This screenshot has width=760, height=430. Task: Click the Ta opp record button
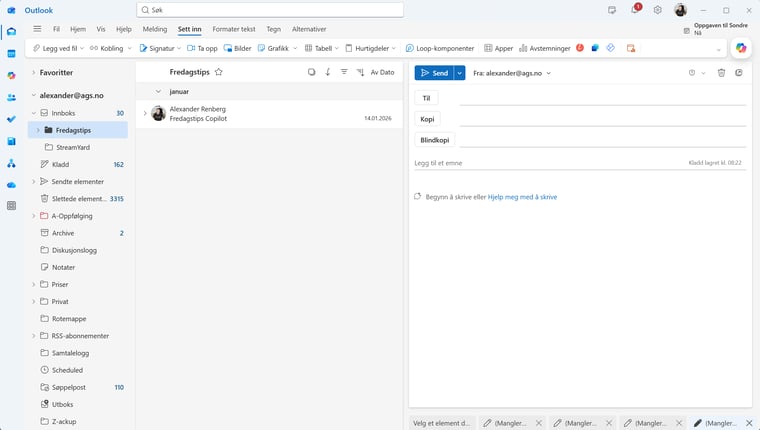[x=202, y=48]
